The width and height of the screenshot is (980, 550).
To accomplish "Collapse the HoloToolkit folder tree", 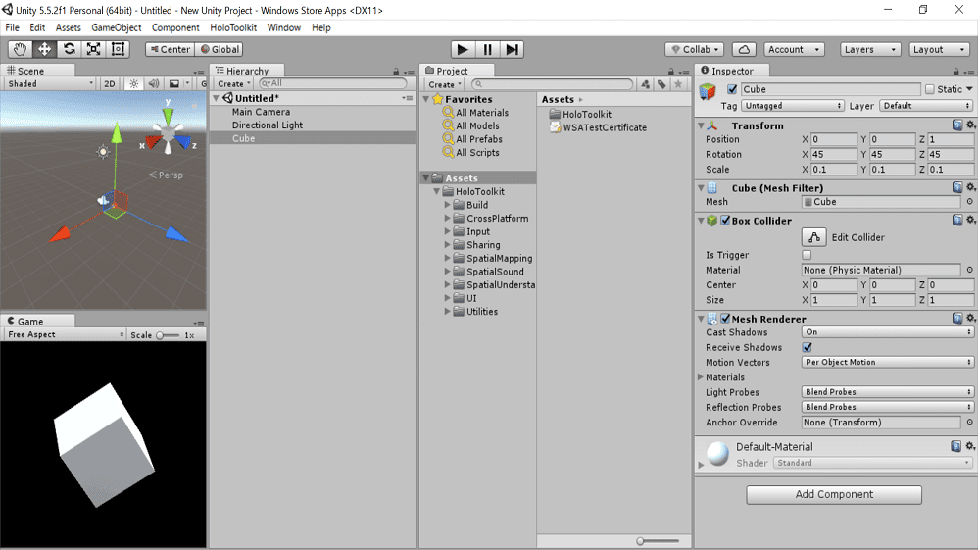I will pyautogui.click(x=437, y=191).
